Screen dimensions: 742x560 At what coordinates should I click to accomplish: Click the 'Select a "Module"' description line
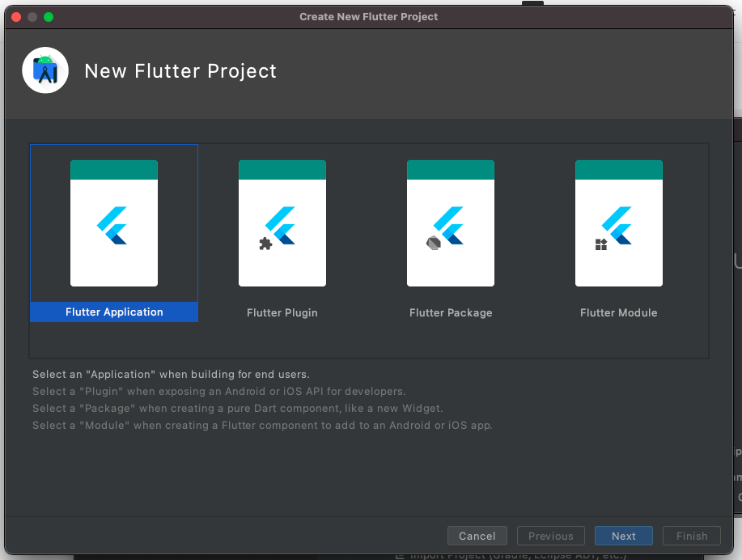[x=262, y=426]
